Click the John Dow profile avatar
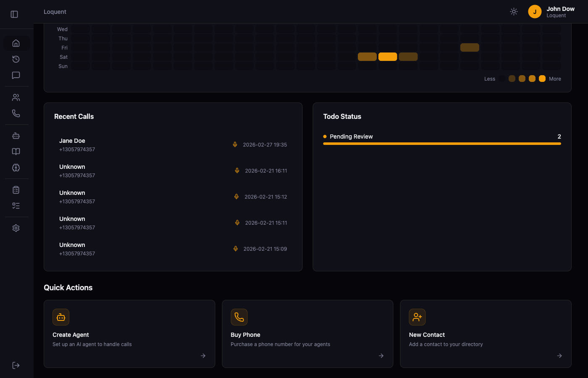Screen dimensions: 588x378 [x=535, y=11]
